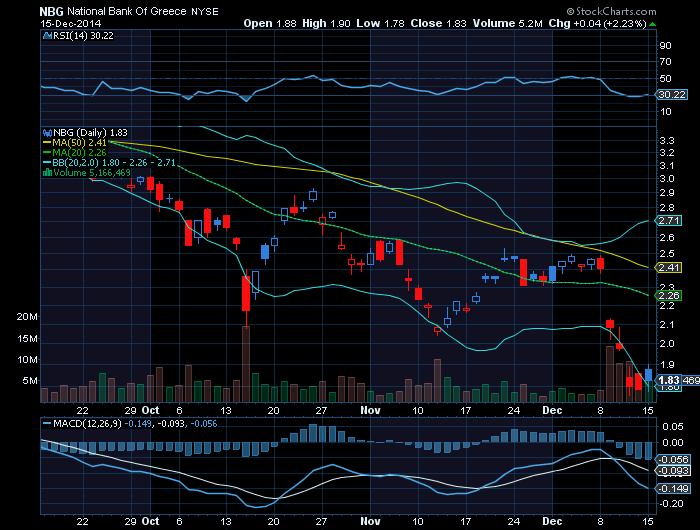Screen dimensions: 700x530
Task: Click the Volume 5,166,469 legend text
Action: coord(92,172)
